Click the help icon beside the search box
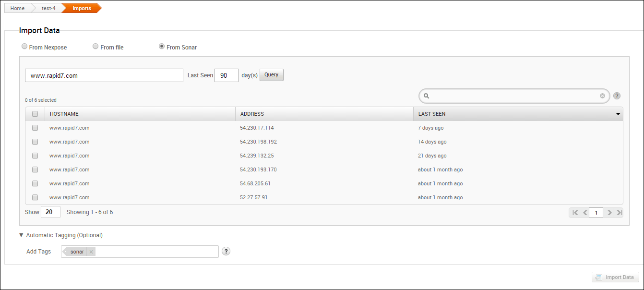The width and height of the screenshot is (644, 290). pyautogui.click(x=617, y=96)
